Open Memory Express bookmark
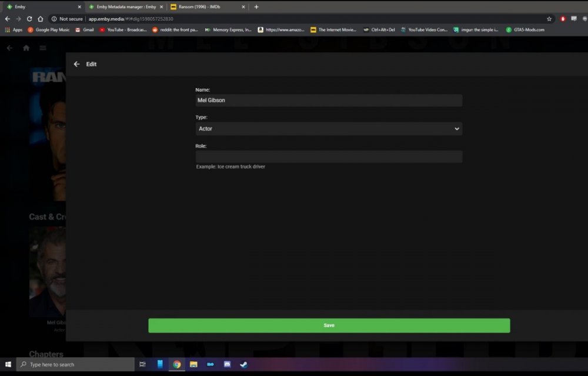 pos(228,29)
